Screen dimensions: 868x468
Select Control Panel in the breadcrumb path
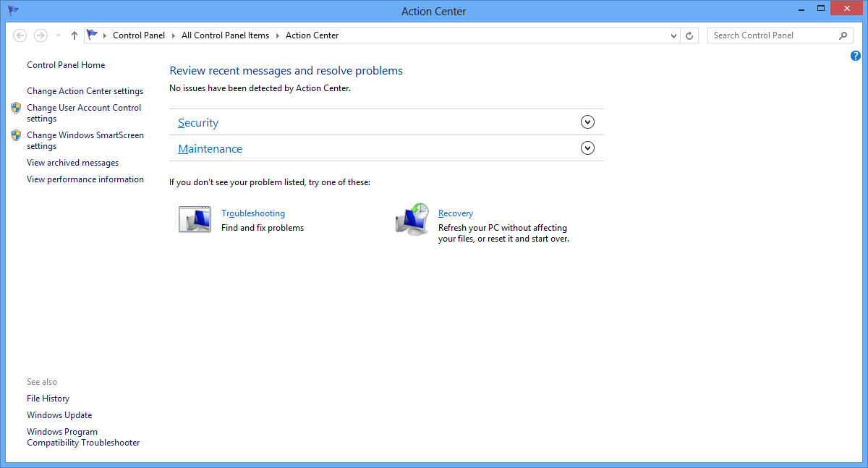point(139,35)
